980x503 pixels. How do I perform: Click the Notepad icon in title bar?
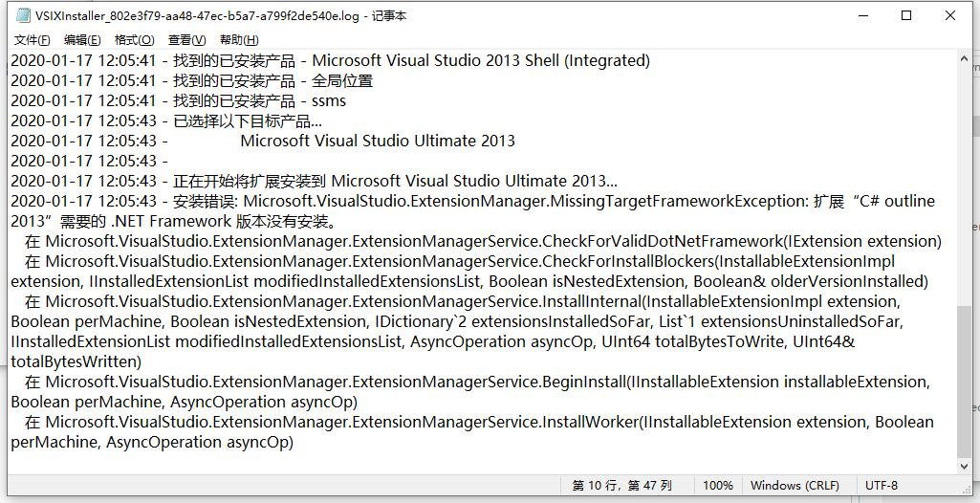pos(23,15)
